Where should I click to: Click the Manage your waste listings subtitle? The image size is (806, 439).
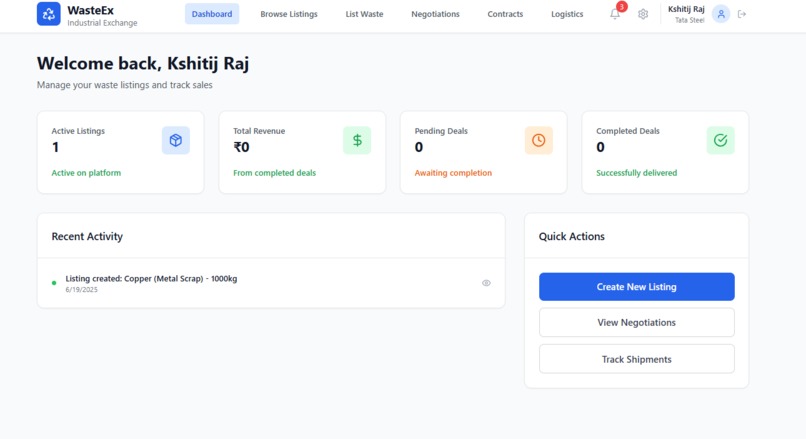click(125, 85)
